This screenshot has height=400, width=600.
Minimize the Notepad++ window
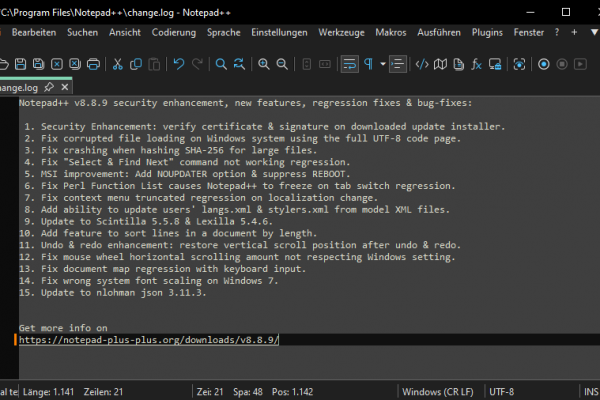530,12
